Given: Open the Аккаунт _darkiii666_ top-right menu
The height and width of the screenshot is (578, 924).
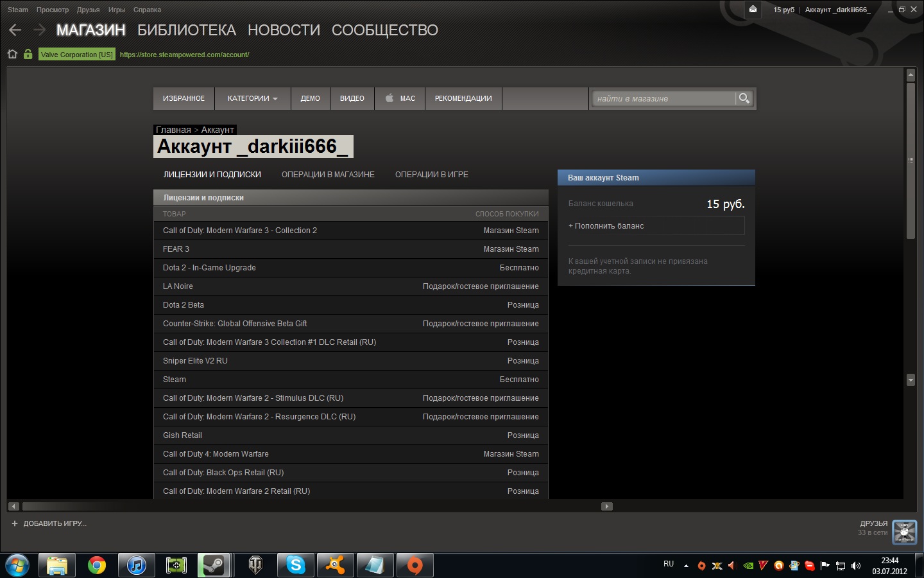Looking at the screenshot, I should (837, 10).
